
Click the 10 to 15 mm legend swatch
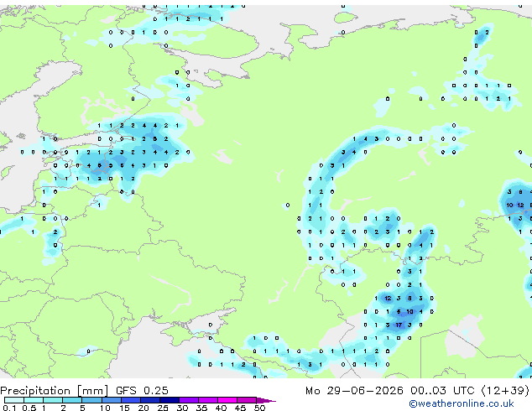point(111,400)
